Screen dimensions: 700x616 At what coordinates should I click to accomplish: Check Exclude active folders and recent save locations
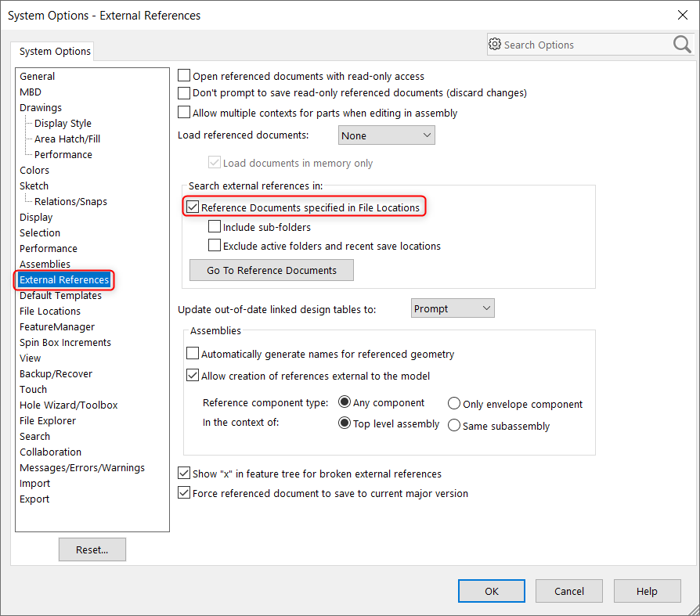tap(215, 246)
